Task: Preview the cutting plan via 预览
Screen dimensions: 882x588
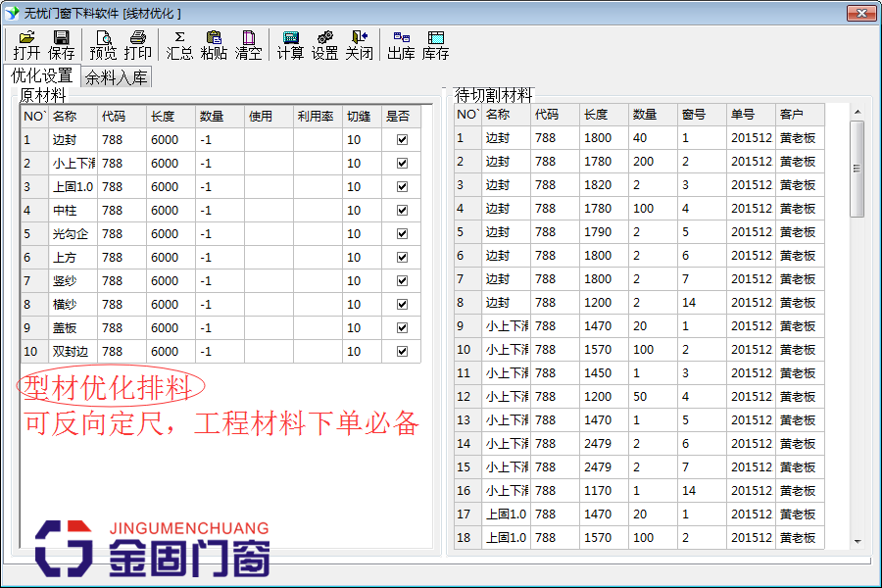Action: click(104, 42)
